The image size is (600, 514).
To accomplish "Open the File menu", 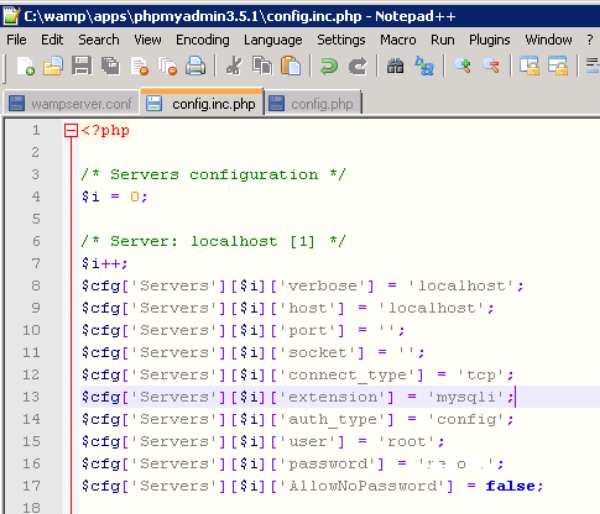I will (16, 40).
